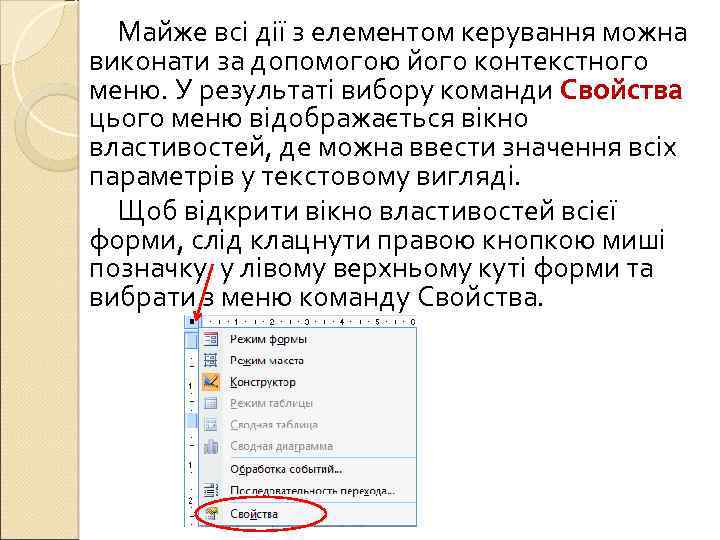
Task: Click the greyed Сводная таблица entry
Action: pos(307,425)
